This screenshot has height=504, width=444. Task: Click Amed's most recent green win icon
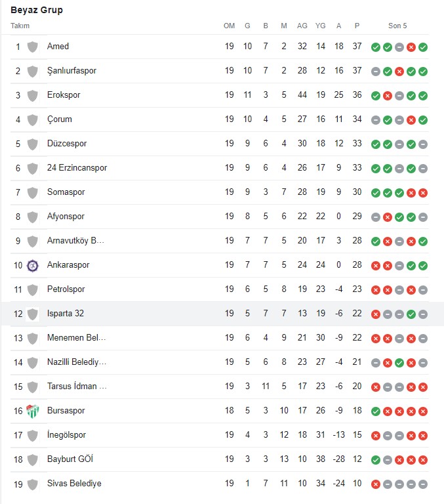click(423, 47)
